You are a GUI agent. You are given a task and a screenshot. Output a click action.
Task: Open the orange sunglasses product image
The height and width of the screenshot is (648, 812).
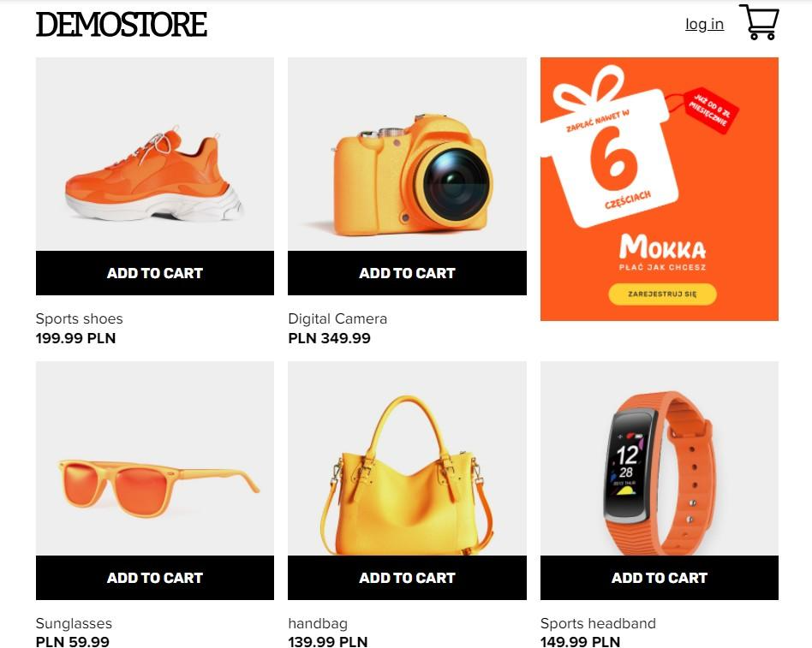(x=155, y=459)
